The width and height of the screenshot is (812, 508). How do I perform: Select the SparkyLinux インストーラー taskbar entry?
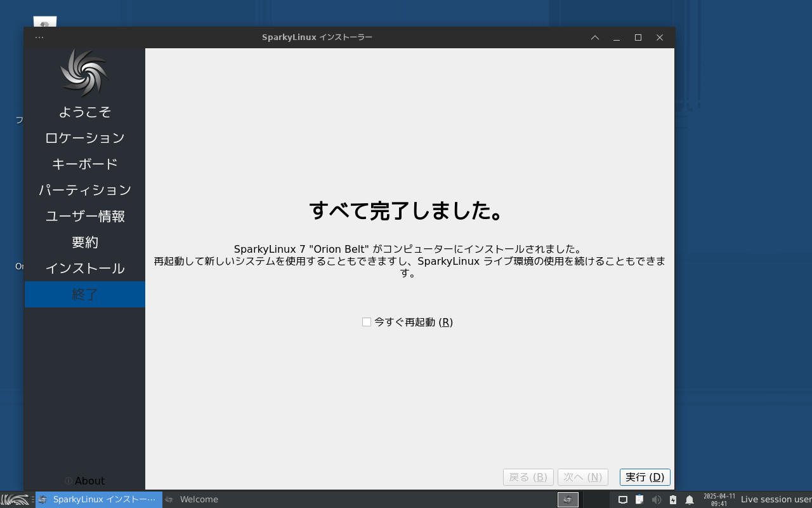pos(99,500)
